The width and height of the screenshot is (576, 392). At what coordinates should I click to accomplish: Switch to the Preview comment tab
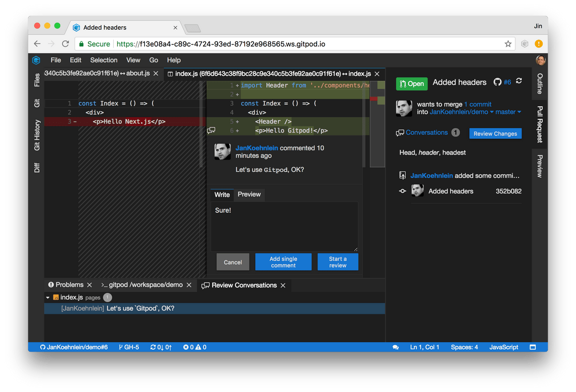click(x=249, y=194)
